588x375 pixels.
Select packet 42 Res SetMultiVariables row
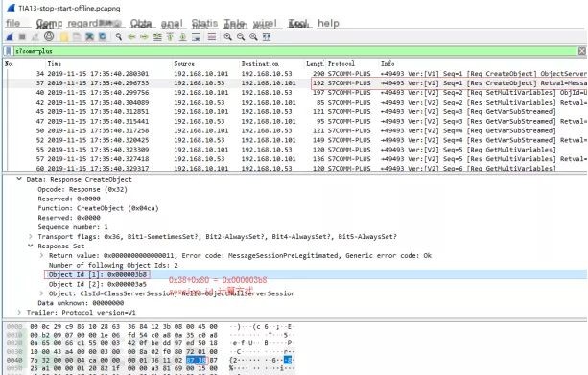[295, 102]
